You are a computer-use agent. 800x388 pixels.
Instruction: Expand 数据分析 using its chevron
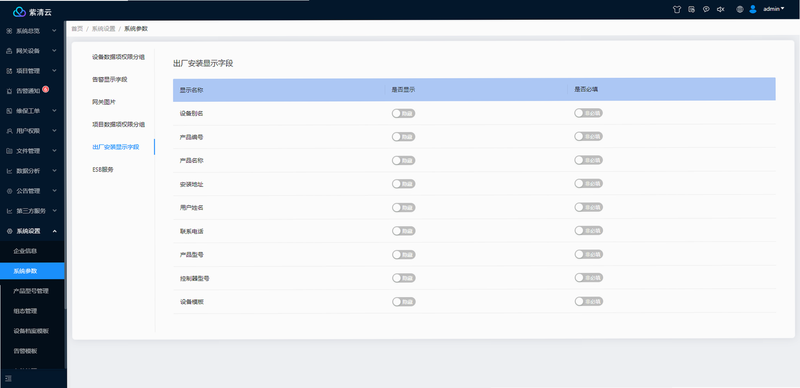tap(54, 171)
